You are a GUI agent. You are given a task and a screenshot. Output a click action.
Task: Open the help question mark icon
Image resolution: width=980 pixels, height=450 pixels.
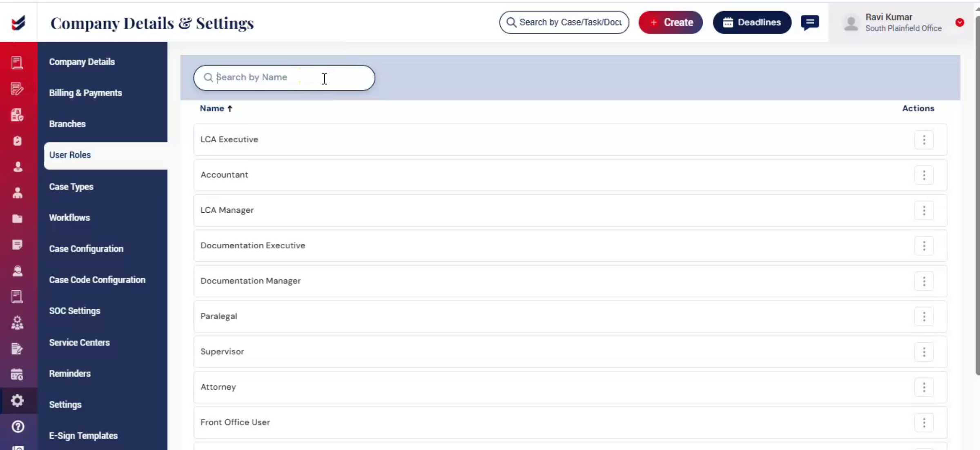tap(18, 427)
